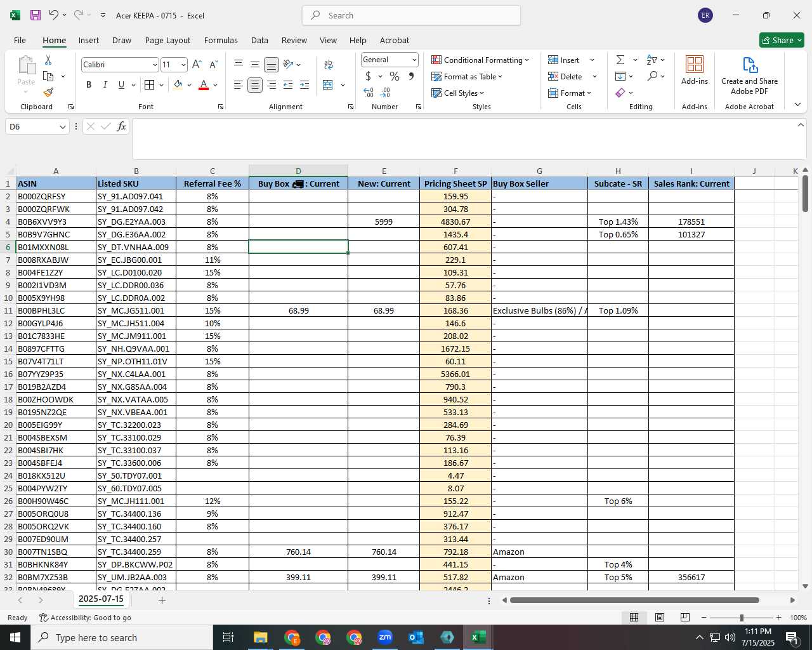812x650 pixels.
Task: Open File Explorer in taskbar
Action: 261,637
